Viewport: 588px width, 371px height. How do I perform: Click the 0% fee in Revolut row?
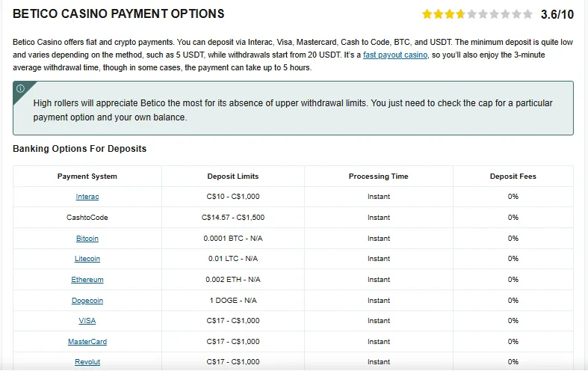[x=513, y=362]
